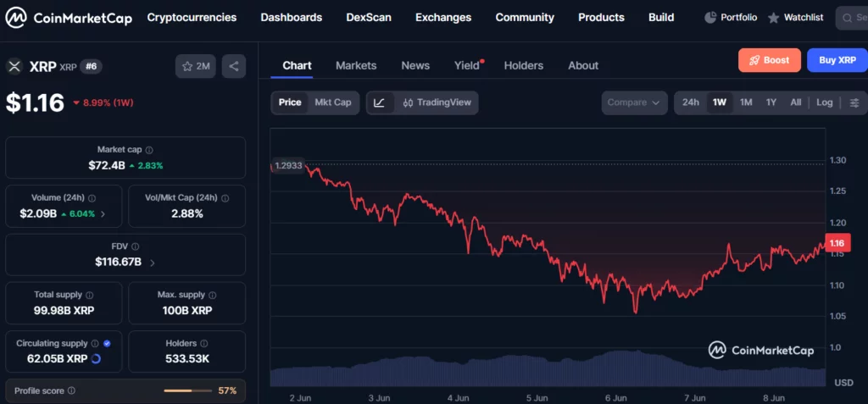Viewport: 868px width, 404px height.
Task: Open the Compare dropdown
Action: point(634,102)
